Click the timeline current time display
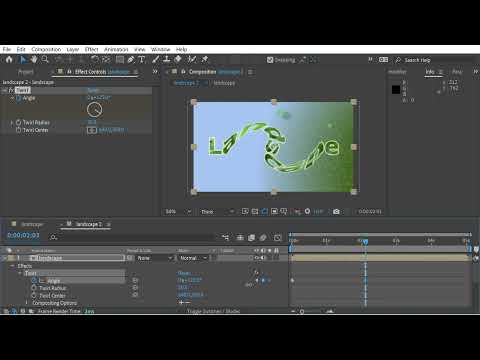This screenshot has width=480, height=360. [23, 235]
